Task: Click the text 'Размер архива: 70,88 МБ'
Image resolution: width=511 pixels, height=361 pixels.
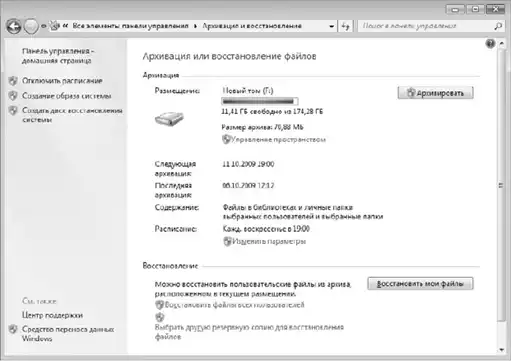Action: tap(262, 127)
